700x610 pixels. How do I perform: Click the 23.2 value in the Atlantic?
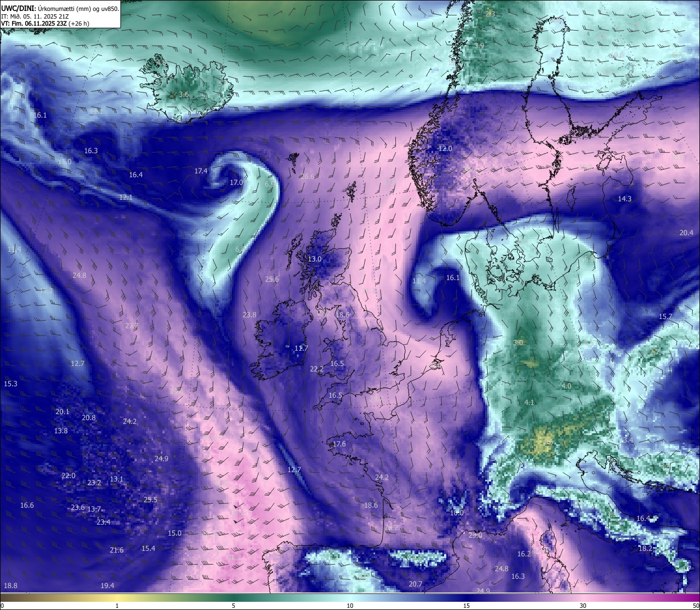pos(94,483)
